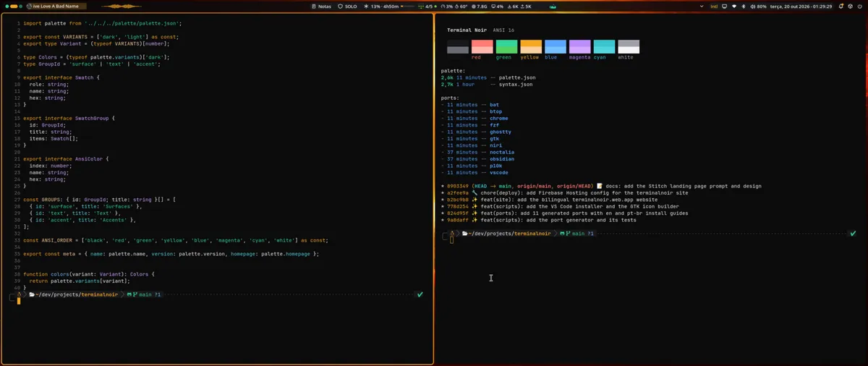Click the green checkmark in the left terminal prompt

(x=420, y=294)
